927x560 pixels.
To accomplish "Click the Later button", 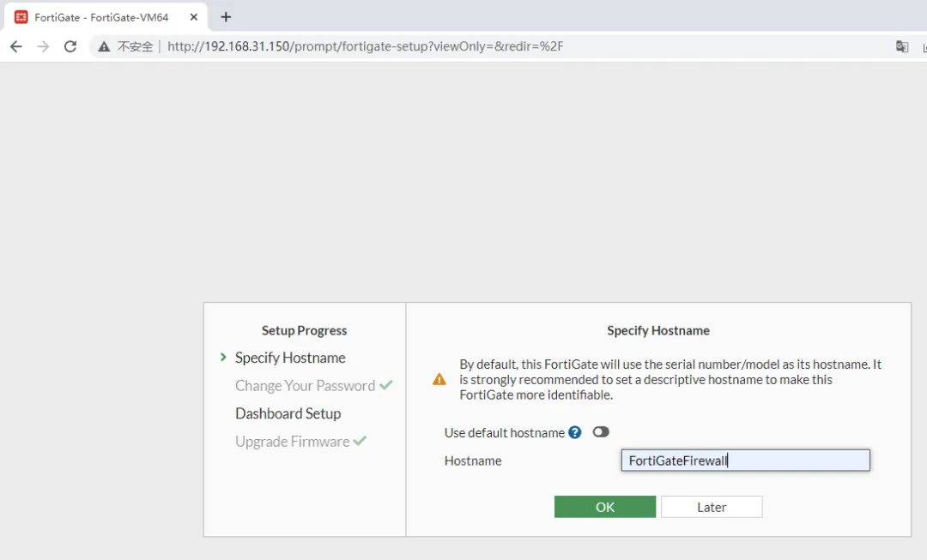I will (712, 507).
